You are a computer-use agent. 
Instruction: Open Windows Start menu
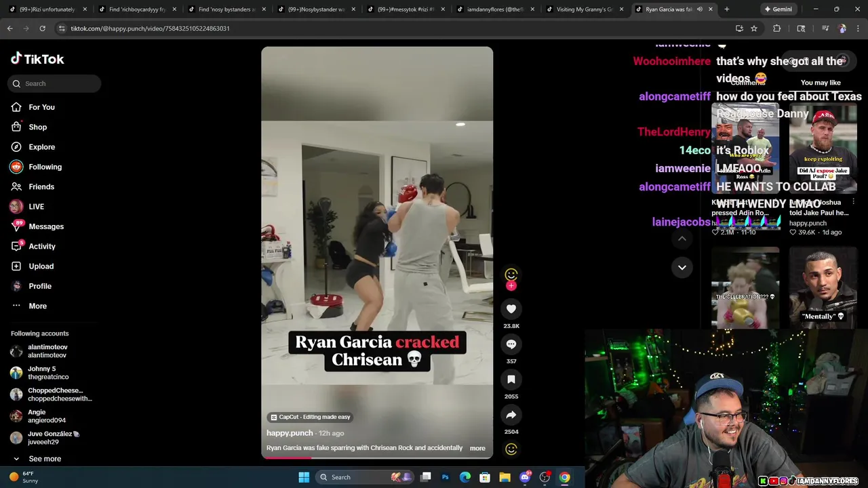pyautogui.click(x=304, y=477)
